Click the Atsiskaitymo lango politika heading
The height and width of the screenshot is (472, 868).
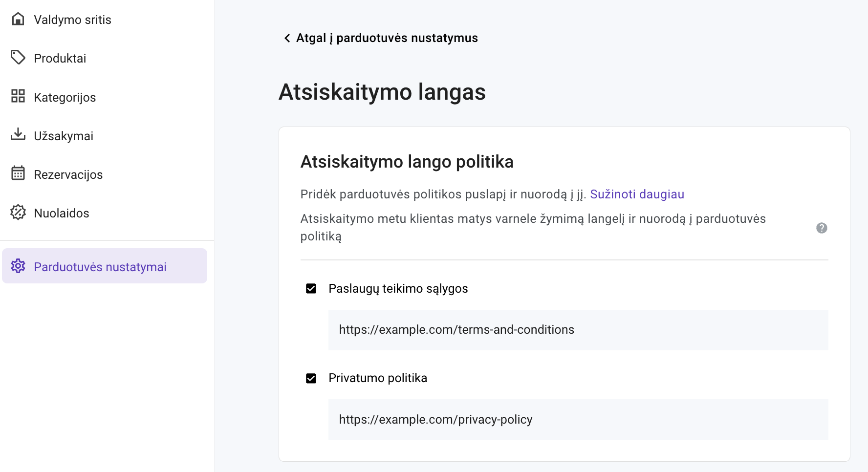407,162
